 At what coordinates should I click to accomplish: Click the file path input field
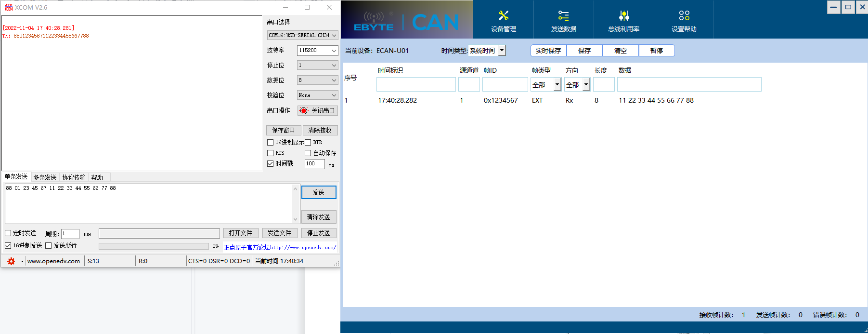coord(159,234)
